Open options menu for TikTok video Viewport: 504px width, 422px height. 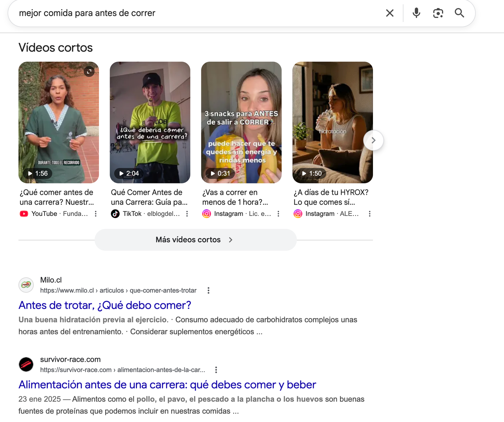tap(187, 214)
